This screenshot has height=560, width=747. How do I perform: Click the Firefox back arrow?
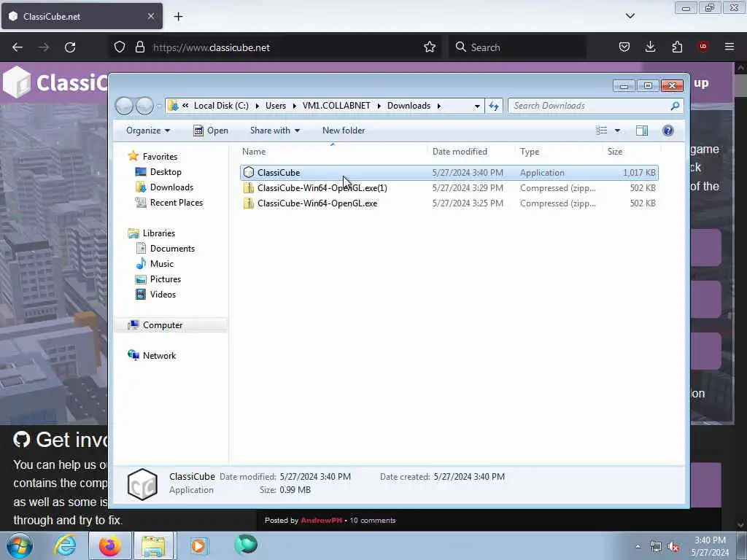(18, 47)
